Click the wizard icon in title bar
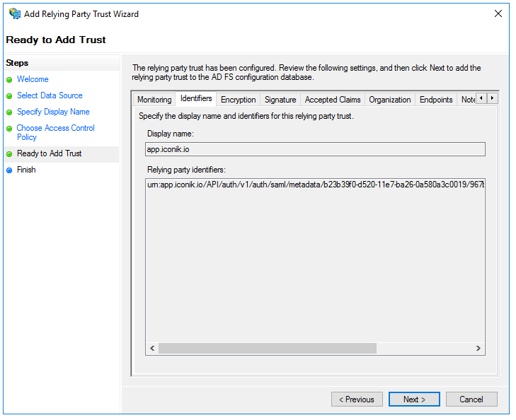Screen dimensions: 516x420 click(14, 13)
